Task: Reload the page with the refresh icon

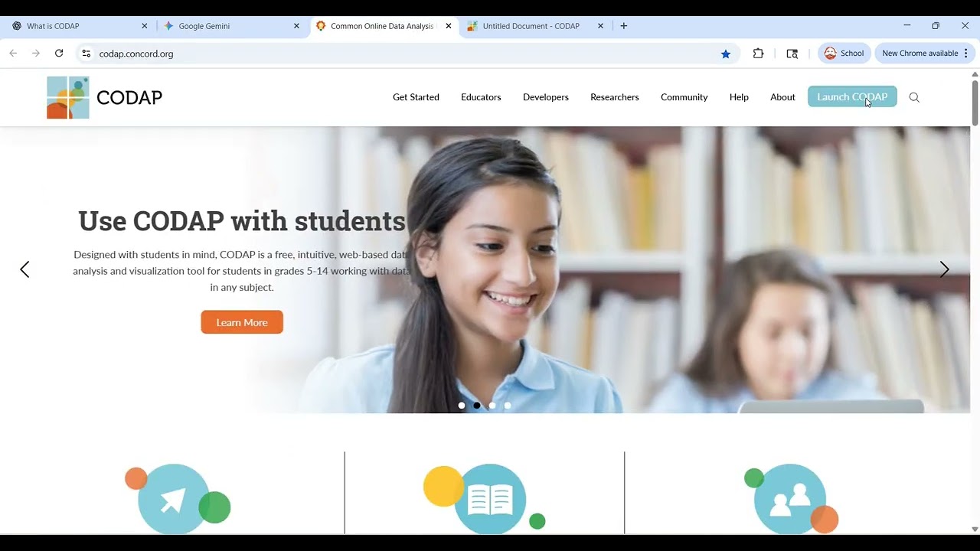Action: pos(59,54)
